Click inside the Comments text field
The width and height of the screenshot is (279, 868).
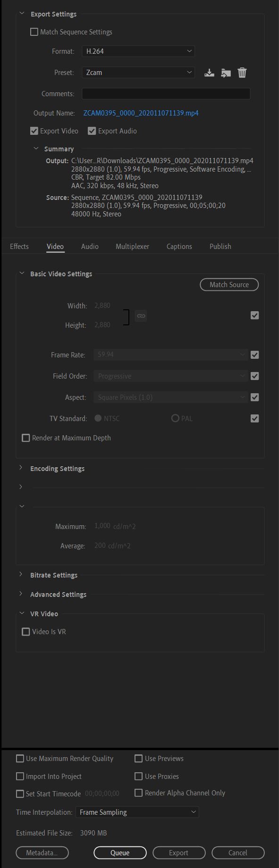coord(166,94)
